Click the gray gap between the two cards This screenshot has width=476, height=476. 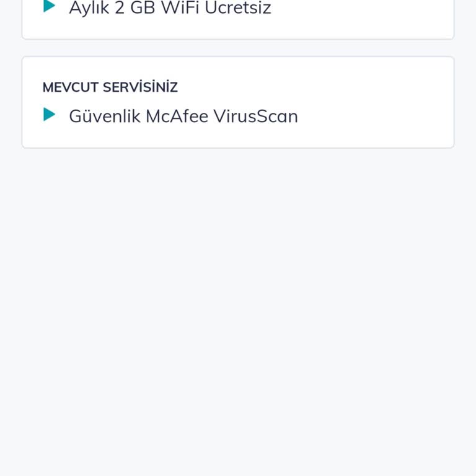click(x=238, y=48)
